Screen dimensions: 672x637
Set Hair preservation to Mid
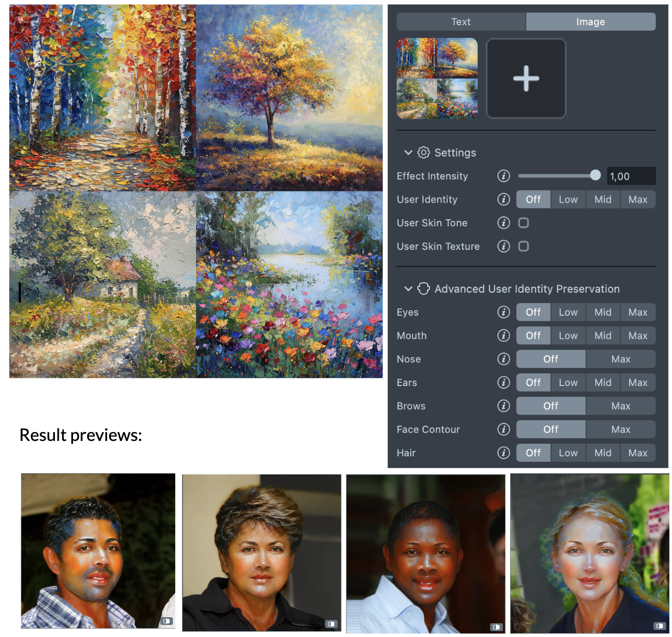pyautogui.click(x=602, y=453)
